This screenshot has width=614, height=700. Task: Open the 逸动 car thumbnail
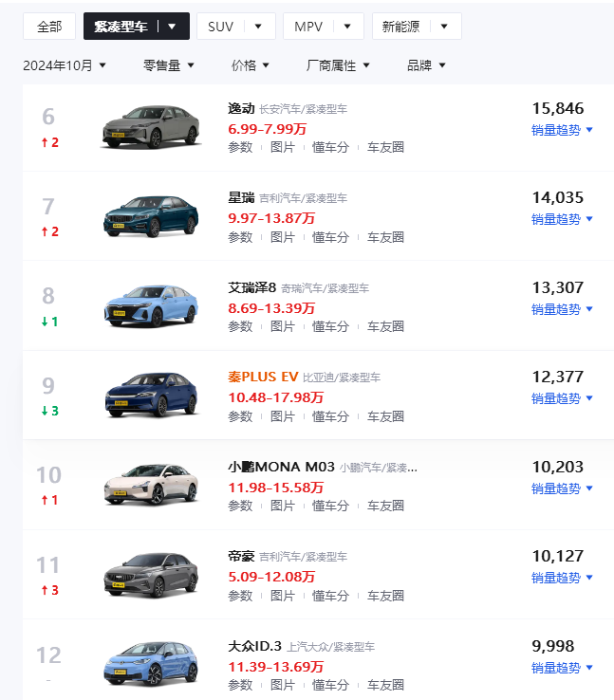151,127
